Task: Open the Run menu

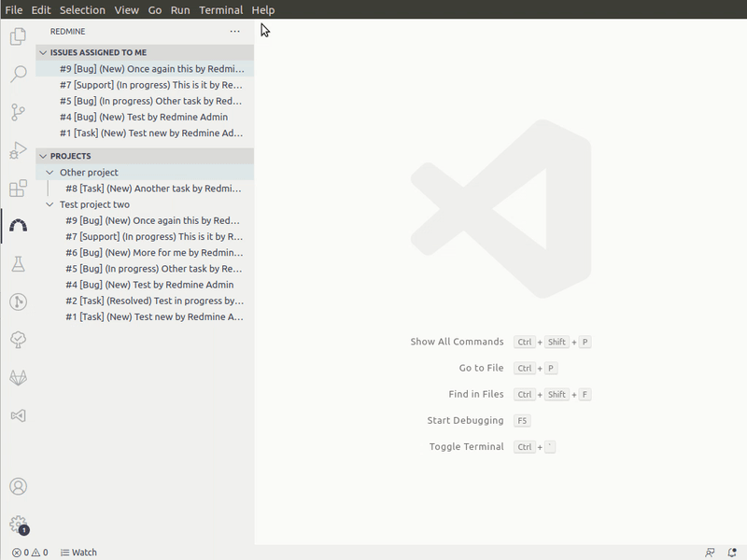Action: (x=180, y=10)
